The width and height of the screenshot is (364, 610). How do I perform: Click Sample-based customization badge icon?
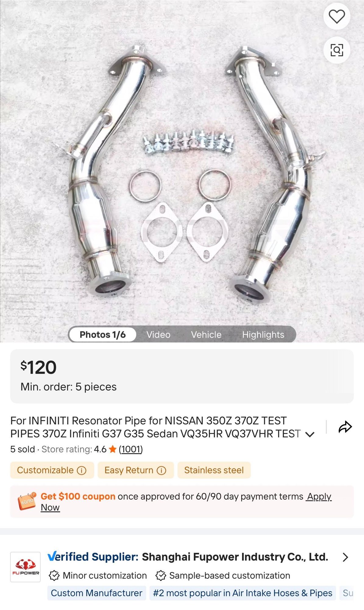[161, 576]
